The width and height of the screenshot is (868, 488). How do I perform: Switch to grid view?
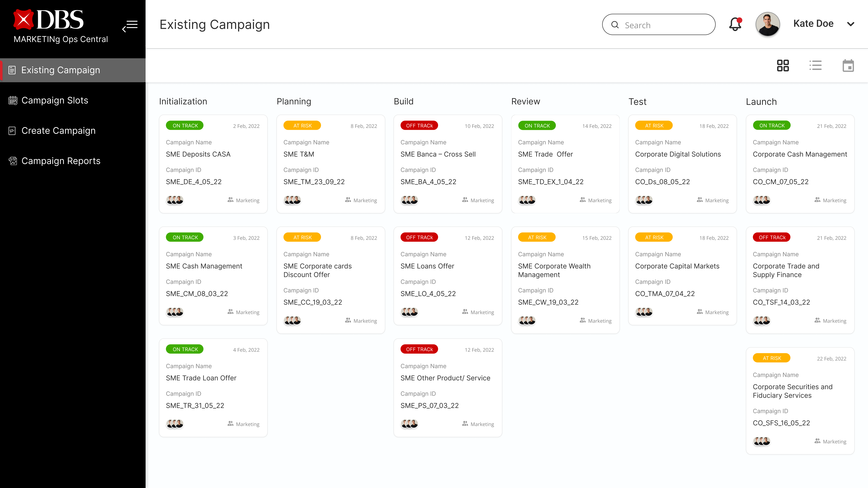pos(783,66)
